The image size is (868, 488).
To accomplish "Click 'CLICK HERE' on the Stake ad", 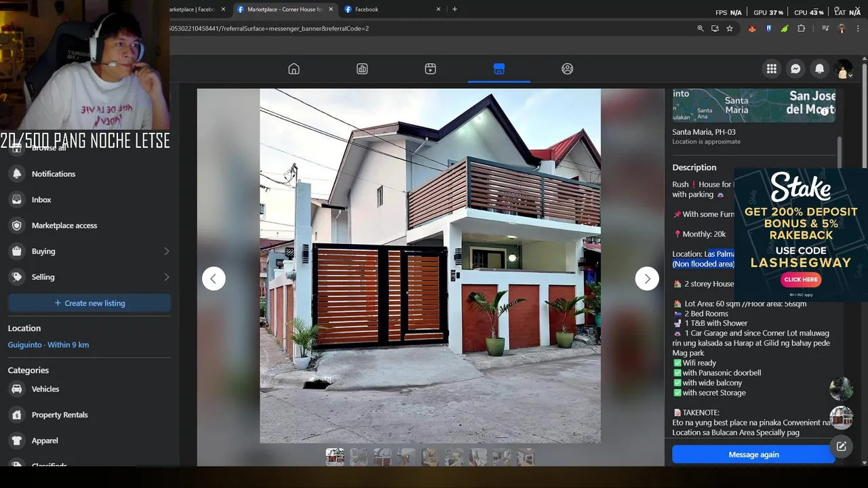I will point(801,279).
